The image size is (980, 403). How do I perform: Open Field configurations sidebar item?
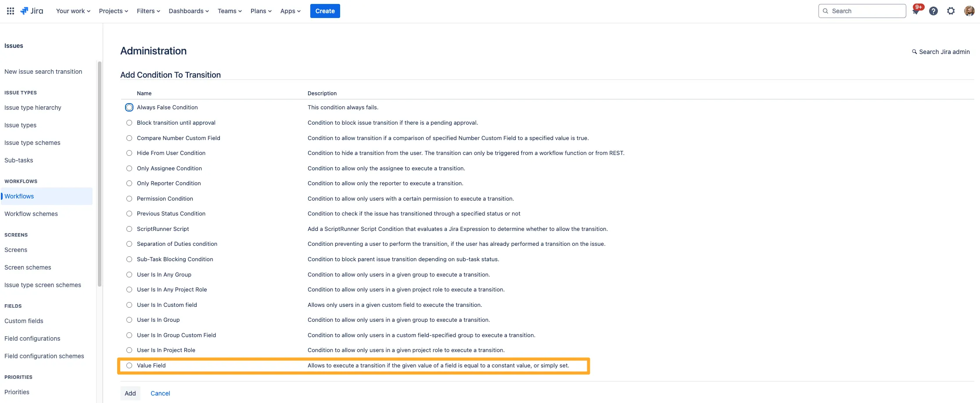tap(32, 338)
